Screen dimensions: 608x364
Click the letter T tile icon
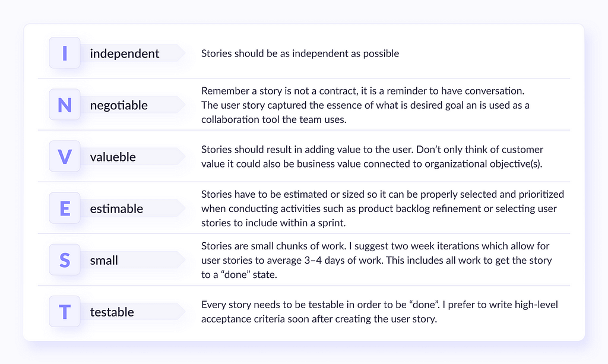pos(65,312)
